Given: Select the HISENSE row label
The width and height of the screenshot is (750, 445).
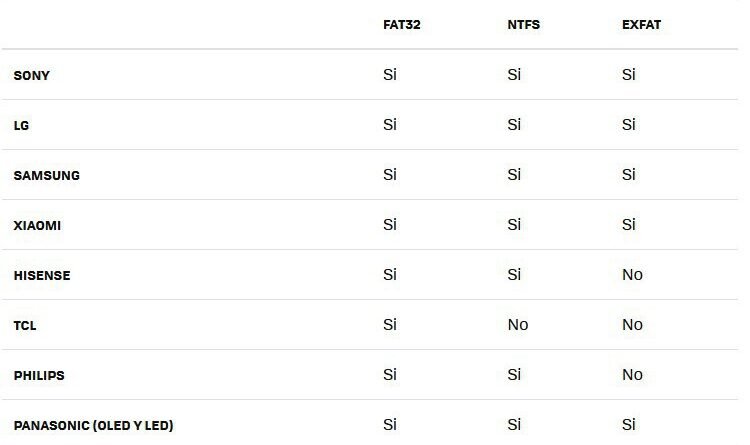Looking at the screenshot, I should click(41, 275).
